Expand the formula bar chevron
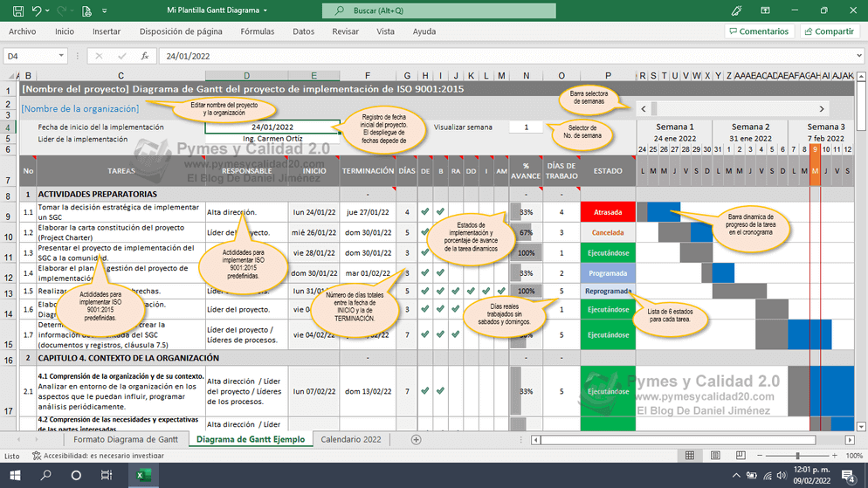 (x=859, y=56)
